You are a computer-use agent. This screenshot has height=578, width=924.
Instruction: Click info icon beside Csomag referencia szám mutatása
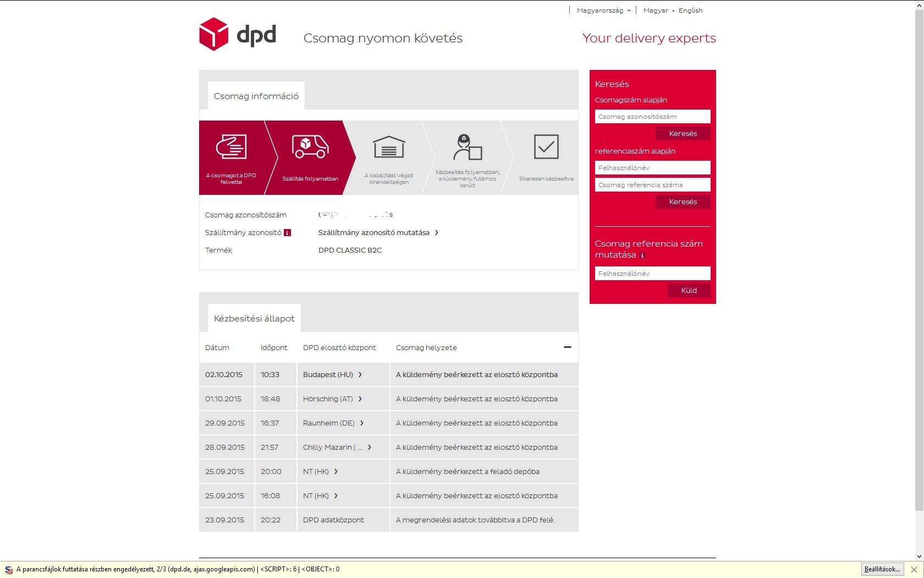(x=642, y=255)
